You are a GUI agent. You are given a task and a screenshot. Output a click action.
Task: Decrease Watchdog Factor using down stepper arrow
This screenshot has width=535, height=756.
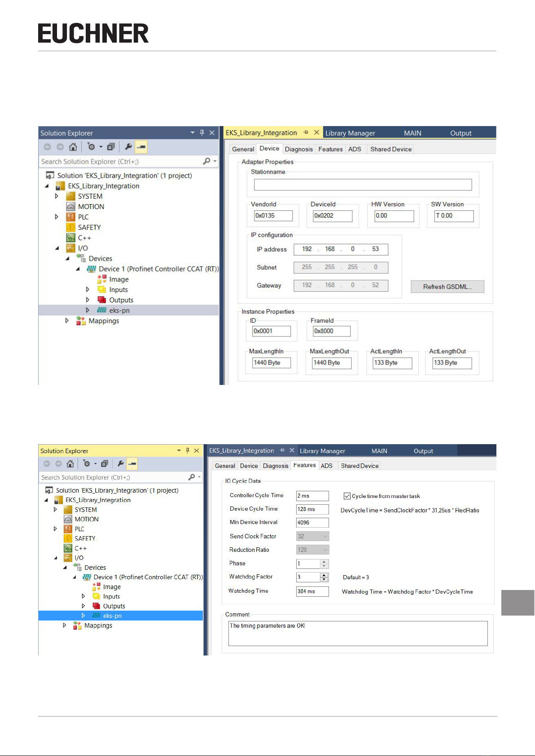[x=324, y=579]
